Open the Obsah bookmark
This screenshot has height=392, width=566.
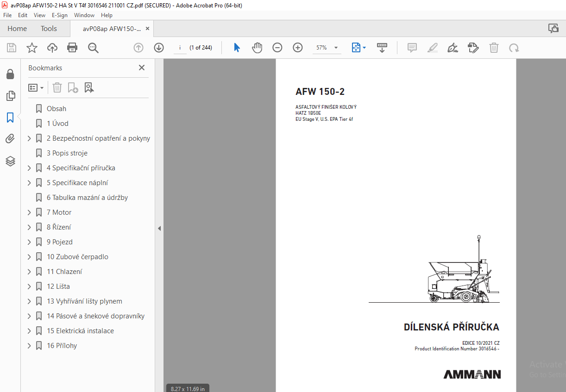(57, 109)
